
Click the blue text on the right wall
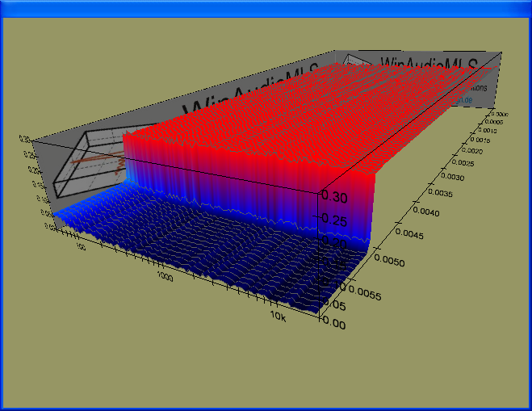464,100
